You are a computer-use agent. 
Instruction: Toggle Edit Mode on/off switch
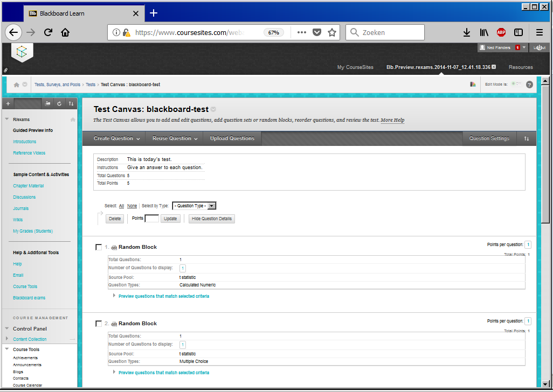517,84
